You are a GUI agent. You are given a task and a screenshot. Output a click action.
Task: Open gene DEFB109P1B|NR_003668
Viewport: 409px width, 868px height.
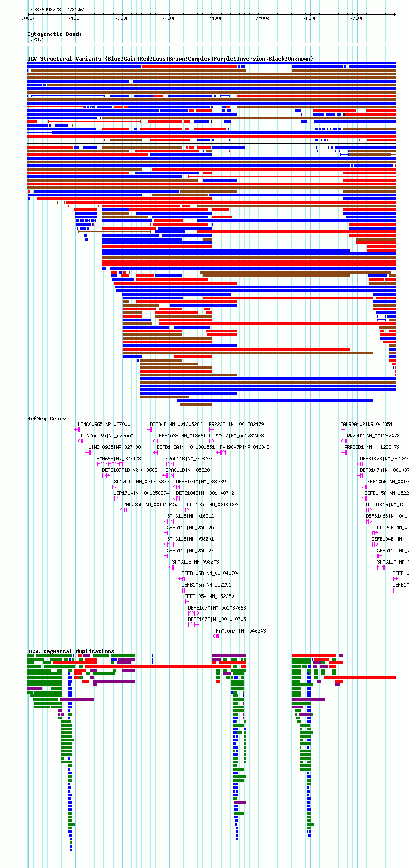pos(130,470)
